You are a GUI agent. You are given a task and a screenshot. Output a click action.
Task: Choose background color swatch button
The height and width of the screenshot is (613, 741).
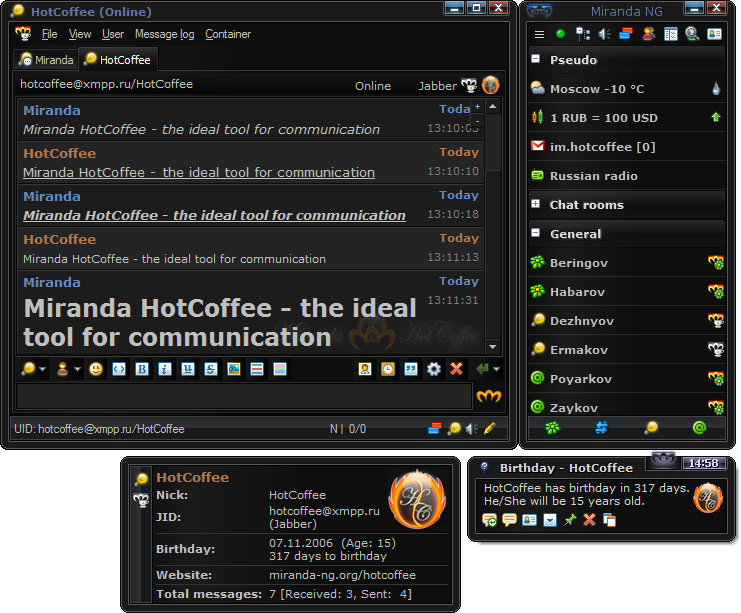(280, 369)
